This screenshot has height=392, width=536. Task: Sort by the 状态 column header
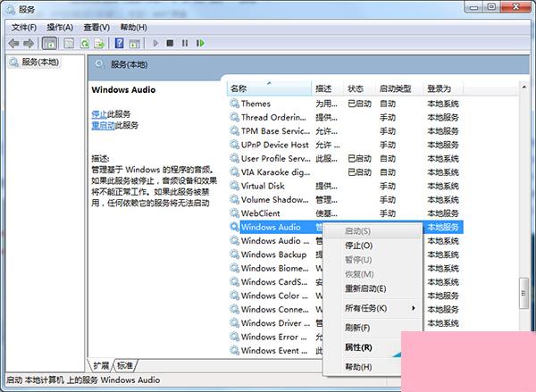point(359,88)
